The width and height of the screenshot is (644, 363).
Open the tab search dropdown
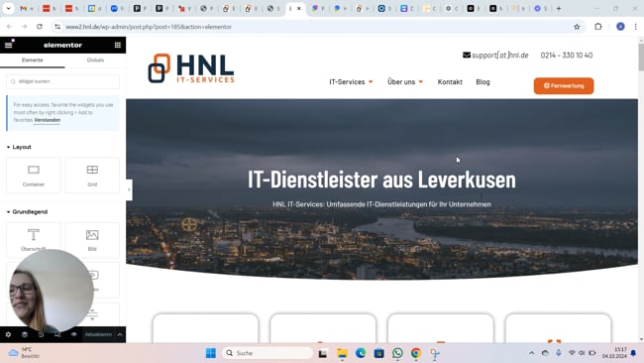click(8, 8)
